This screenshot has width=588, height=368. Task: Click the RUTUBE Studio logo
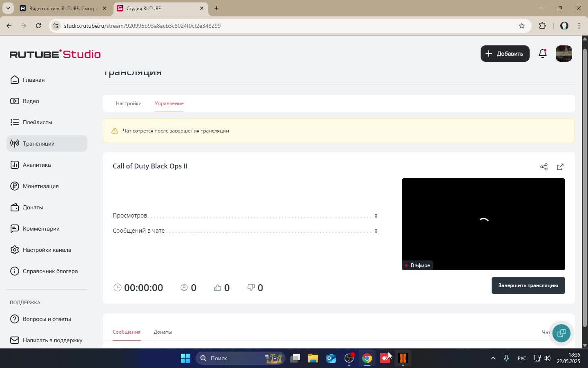tap(55, 54)
